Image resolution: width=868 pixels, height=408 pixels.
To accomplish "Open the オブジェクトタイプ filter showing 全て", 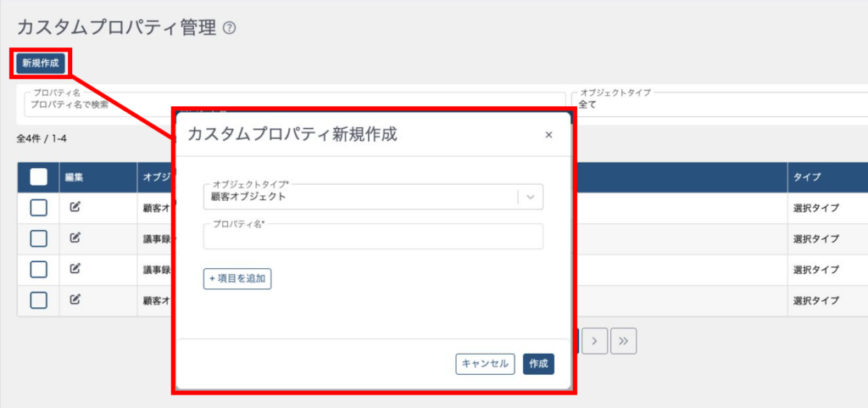I will [x=721, y=104].
